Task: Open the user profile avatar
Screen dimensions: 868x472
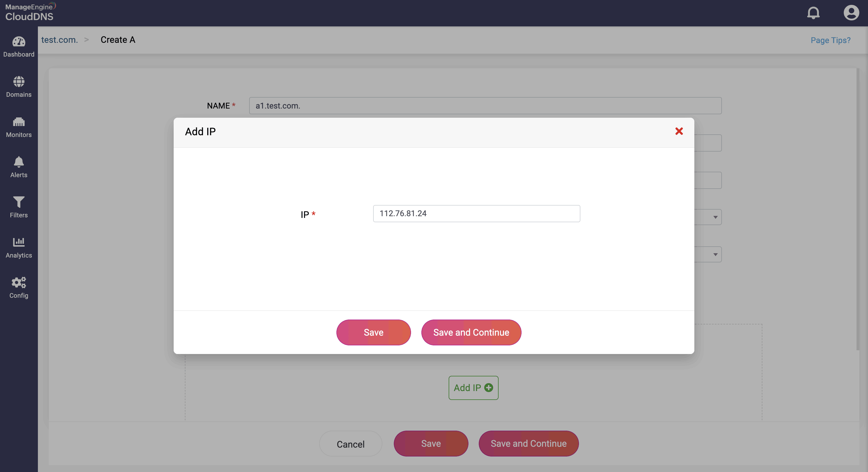Action: point(851,13)
